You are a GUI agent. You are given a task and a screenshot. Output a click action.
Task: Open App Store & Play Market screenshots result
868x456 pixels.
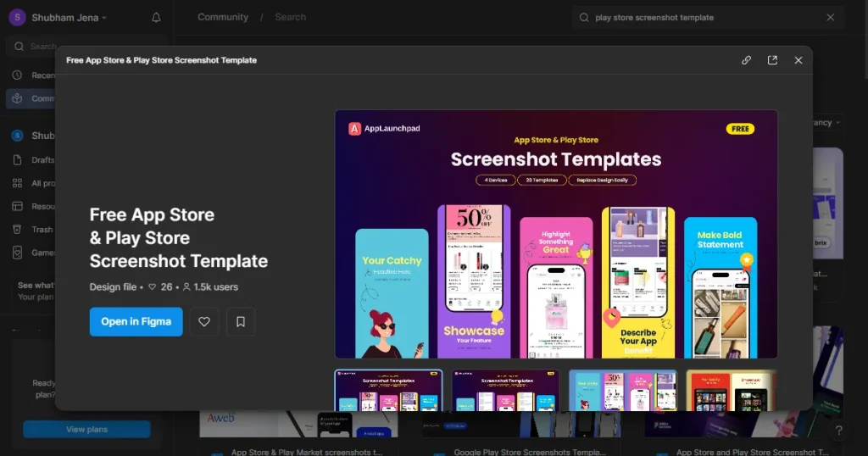point(306,452)
